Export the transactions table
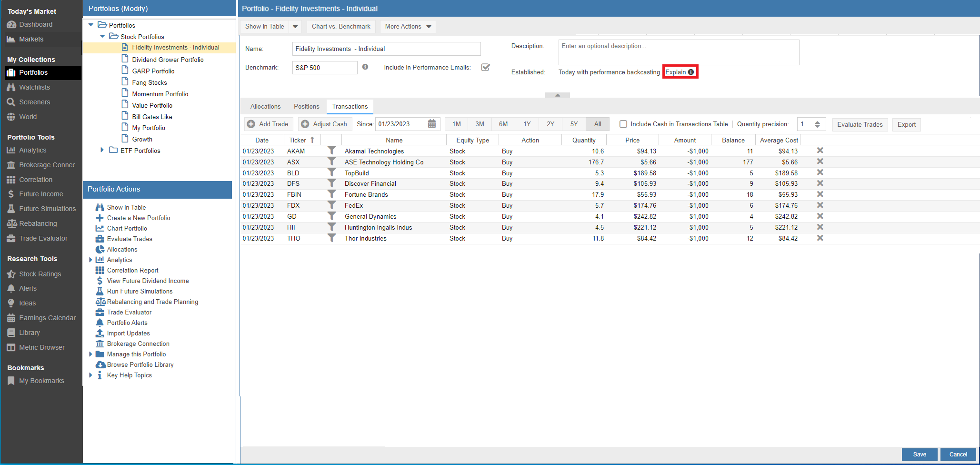The height and width of the screenshot is (465, 980). [x=906, y=124]
